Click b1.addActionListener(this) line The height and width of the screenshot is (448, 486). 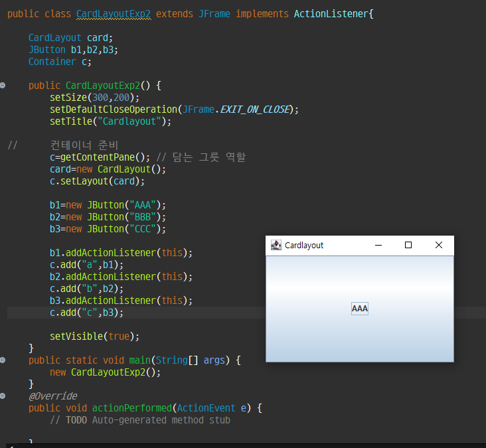121,253
